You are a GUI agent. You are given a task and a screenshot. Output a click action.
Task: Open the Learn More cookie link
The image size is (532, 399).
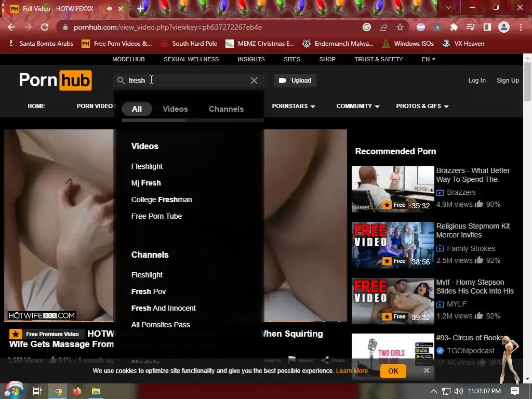coord(352,371)
